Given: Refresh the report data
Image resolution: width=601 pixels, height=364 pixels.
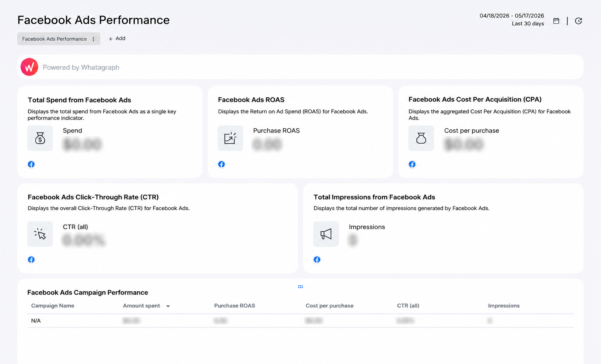Looking at the screenshot, I should point(578,21).
